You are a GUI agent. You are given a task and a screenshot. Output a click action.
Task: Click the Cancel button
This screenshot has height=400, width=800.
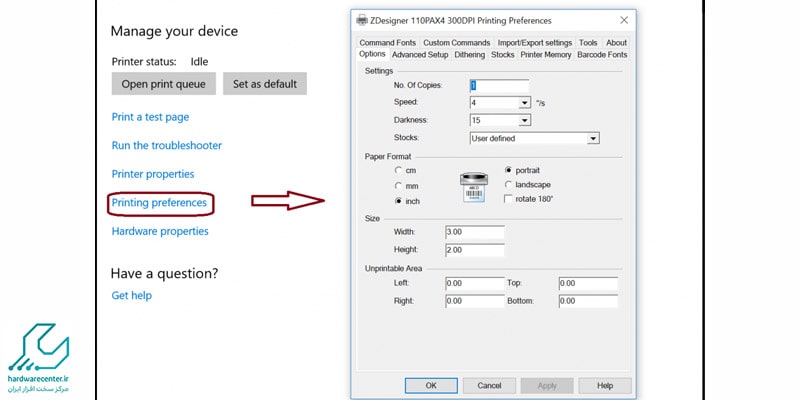click(489, 386)
